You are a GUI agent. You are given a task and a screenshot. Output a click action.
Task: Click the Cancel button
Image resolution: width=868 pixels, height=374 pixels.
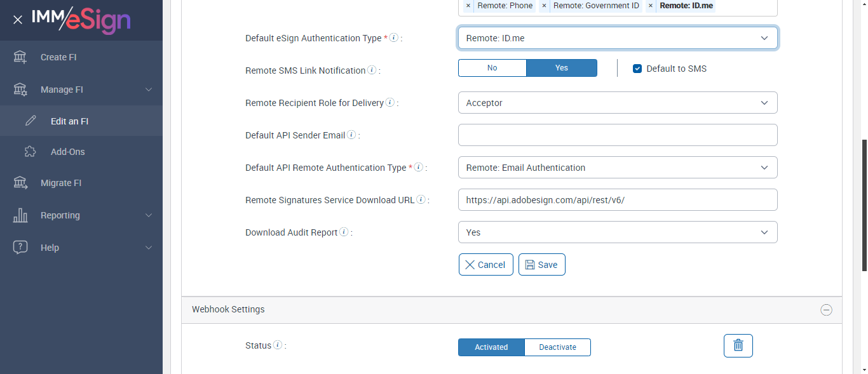pos(485,265)
